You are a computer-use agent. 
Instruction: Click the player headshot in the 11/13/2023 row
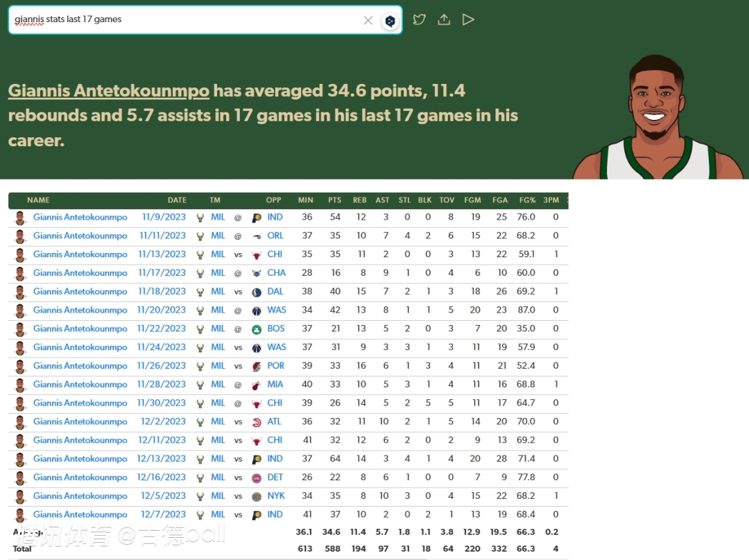(20, 254)
